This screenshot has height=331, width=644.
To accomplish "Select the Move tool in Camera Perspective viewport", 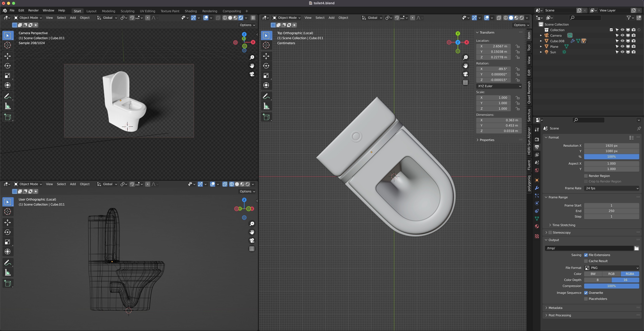I will 8,56.
